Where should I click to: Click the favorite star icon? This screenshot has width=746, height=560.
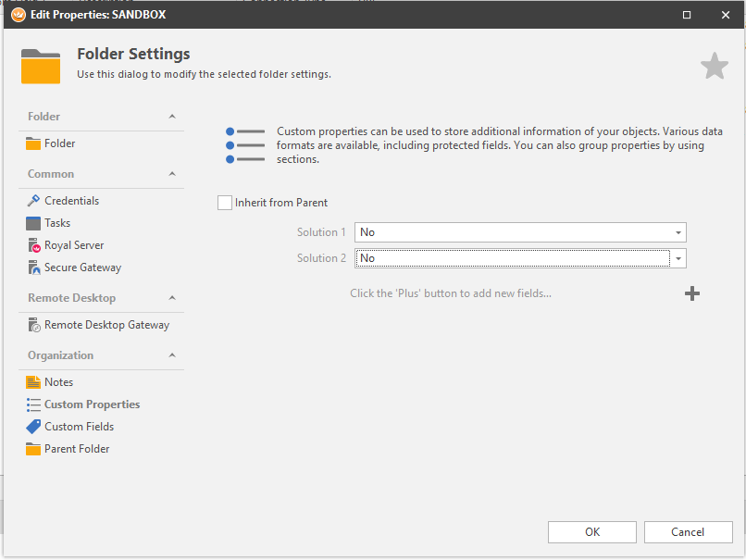click(714, 66)
